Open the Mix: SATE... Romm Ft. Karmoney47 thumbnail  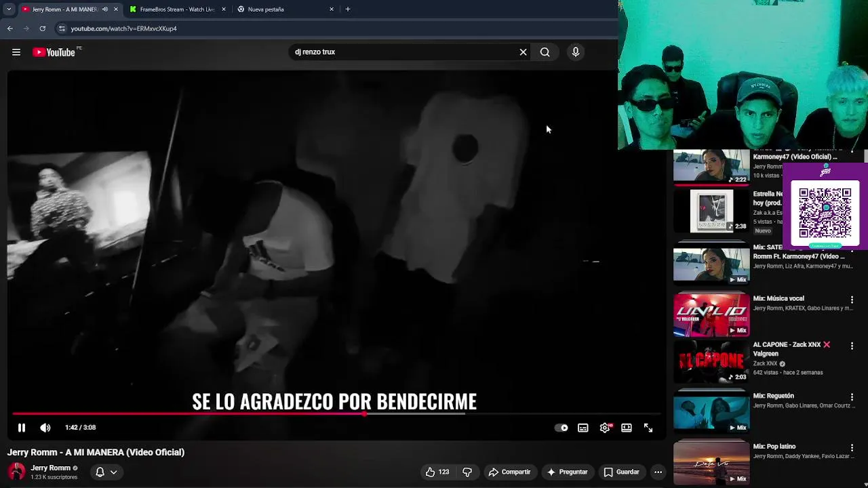[x=711, y=264]
